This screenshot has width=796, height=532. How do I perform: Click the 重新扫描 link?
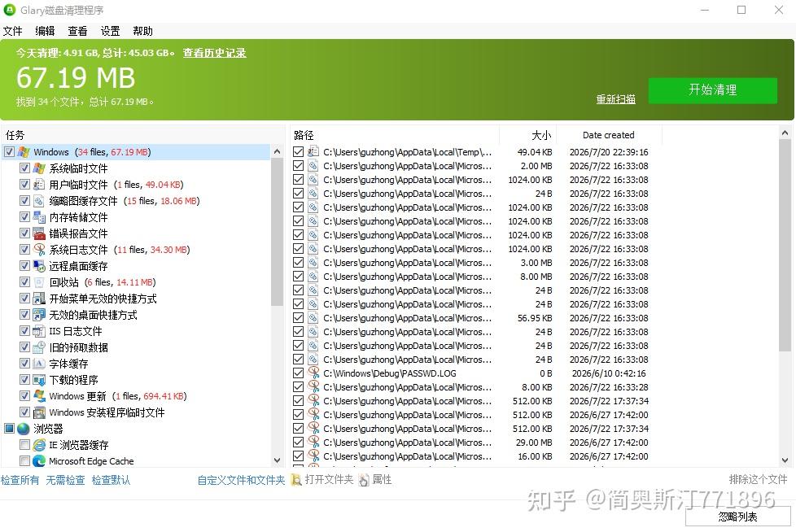click(616, 99)
